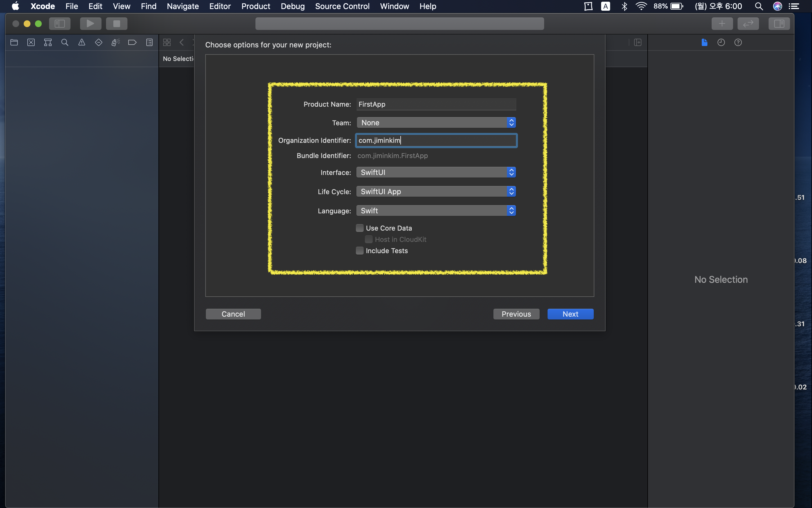The height and width of the screenshot is (508, 812).
Task: Open the Test navigator diamond icon
Action: tap(99, 42)
